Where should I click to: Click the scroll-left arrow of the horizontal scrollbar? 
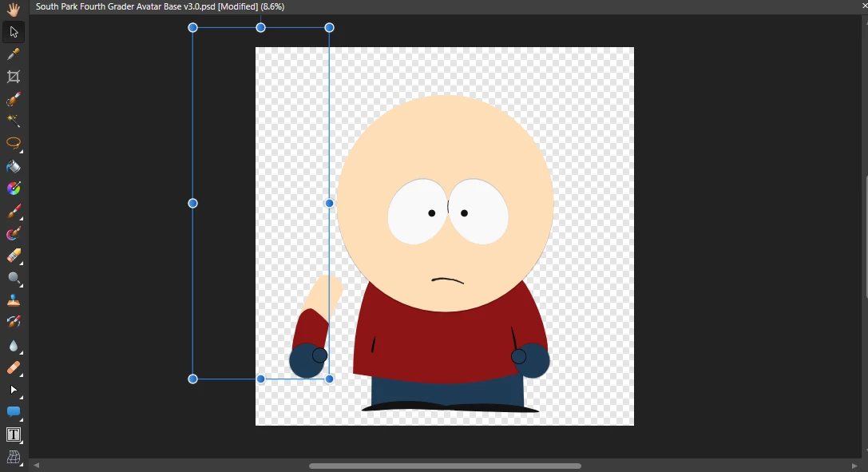tap(37, 466)
